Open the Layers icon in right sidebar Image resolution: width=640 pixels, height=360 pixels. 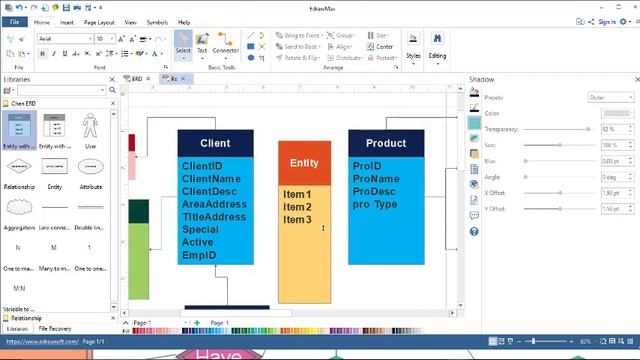tap(474, 153)
